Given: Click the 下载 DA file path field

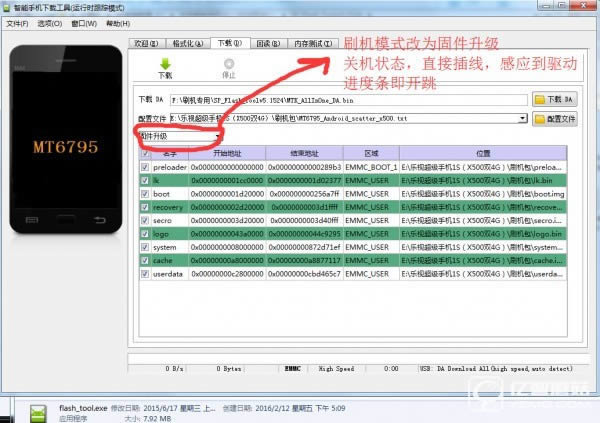Looking at the screenshot, I should point(348,100).
